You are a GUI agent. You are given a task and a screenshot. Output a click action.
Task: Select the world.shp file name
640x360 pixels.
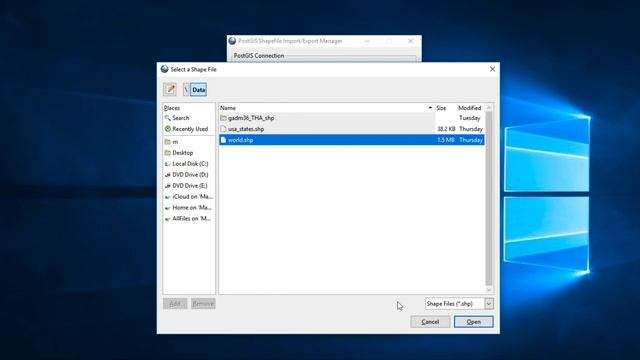point(240,140)
